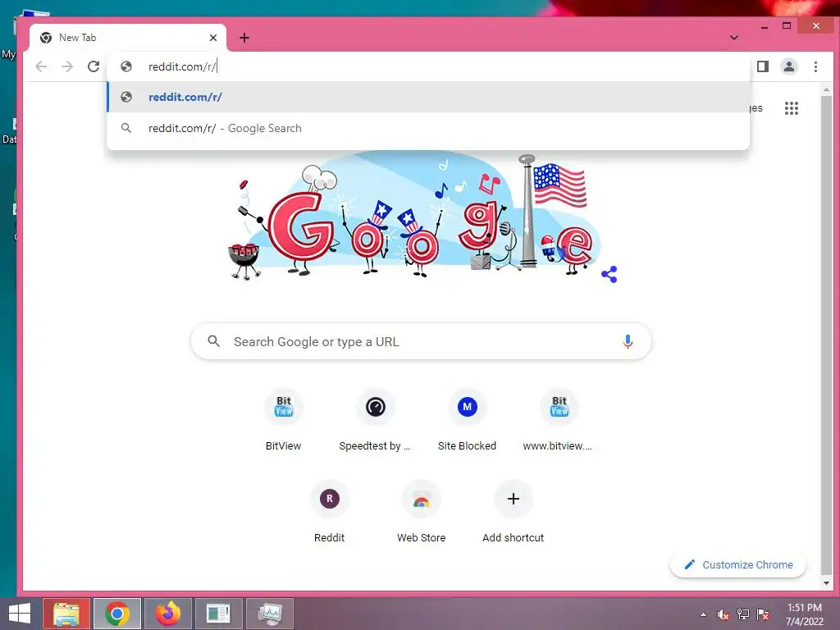This screenshot has height=630, width=840.
Task: Choose reddit.com/r/ Google Search suggestion
Action: click(x=428, y=128)
